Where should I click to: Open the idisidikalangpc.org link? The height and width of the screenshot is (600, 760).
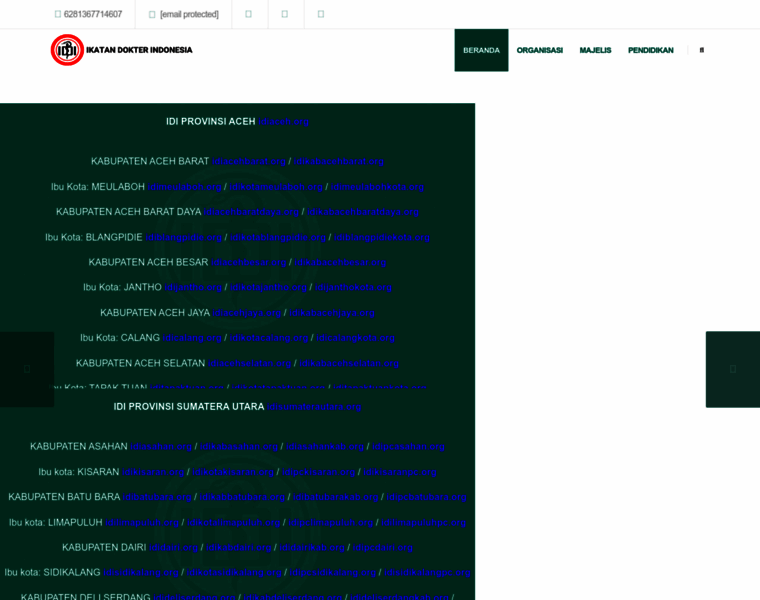427,573
